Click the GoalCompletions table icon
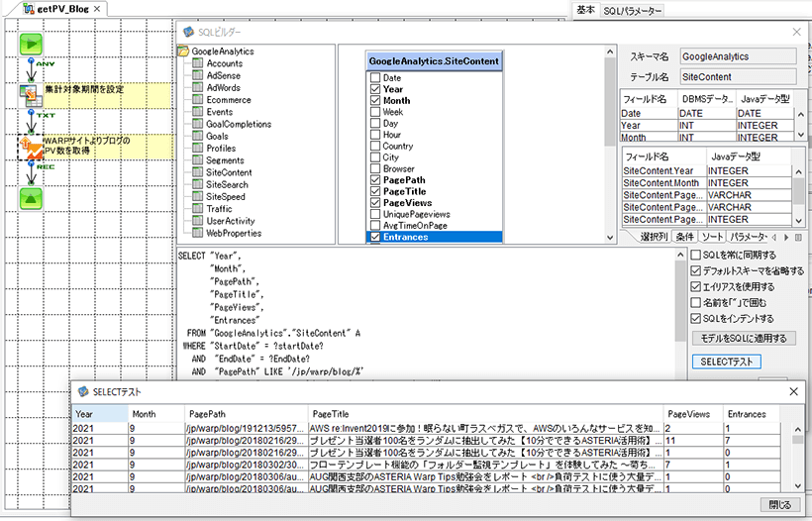Viewport: 812px width, 521px height. (198, 124)
